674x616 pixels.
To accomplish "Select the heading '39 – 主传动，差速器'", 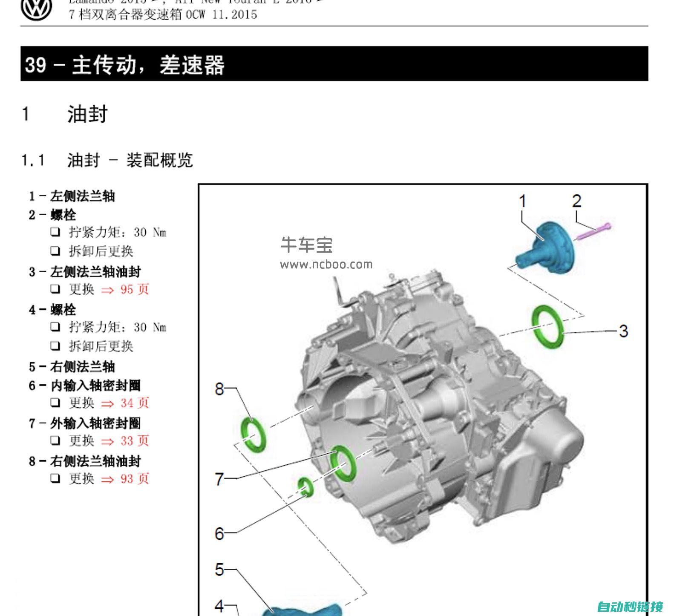I will click(124, 65).
